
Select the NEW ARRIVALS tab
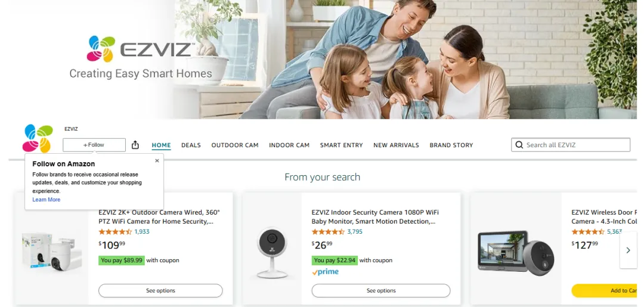point(396,145)
